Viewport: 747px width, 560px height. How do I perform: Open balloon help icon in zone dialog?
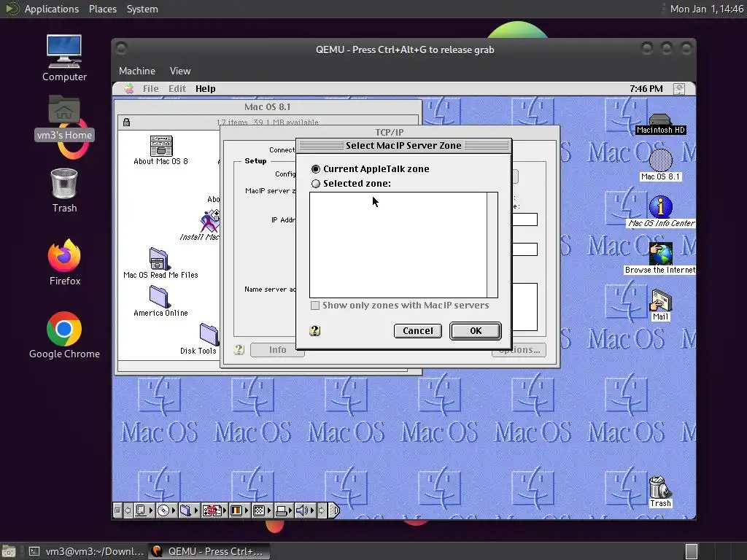tap(315, 330)
